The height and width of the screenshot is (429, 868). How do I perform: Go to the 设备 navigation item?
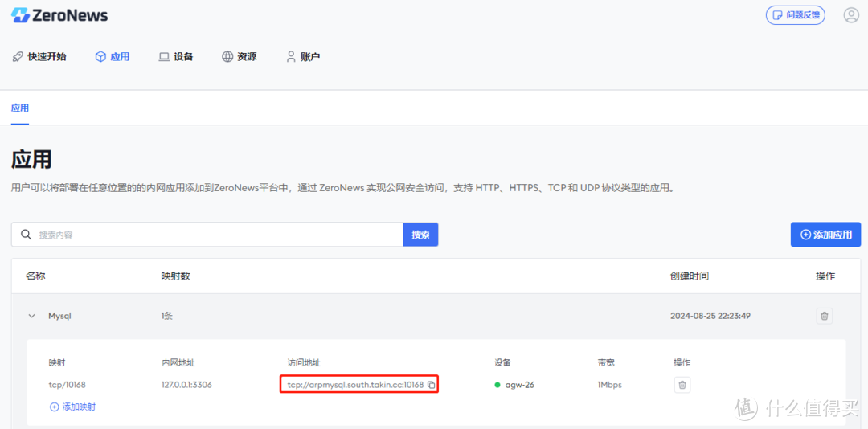pos(176,56)
